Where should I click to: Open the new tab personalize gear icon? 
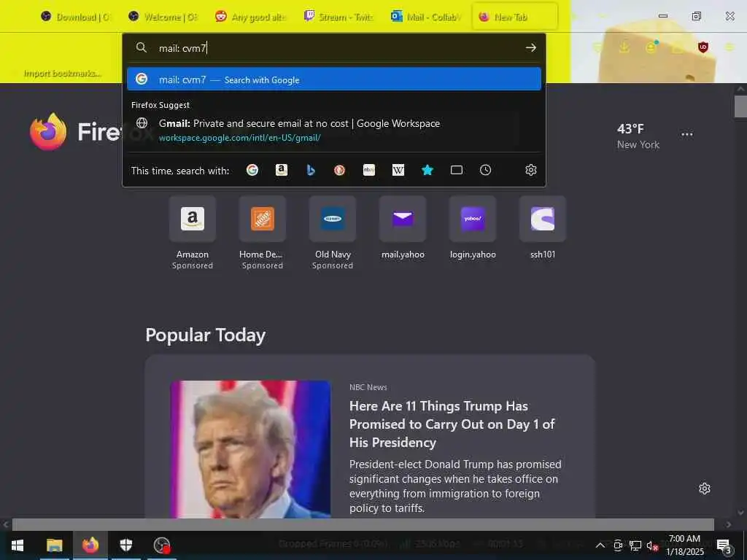point(705,489)
